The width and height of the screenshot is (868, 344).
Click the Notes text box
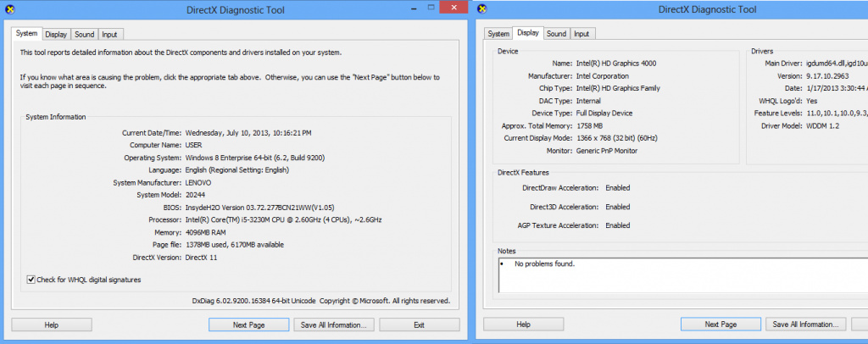click(683, 275)
